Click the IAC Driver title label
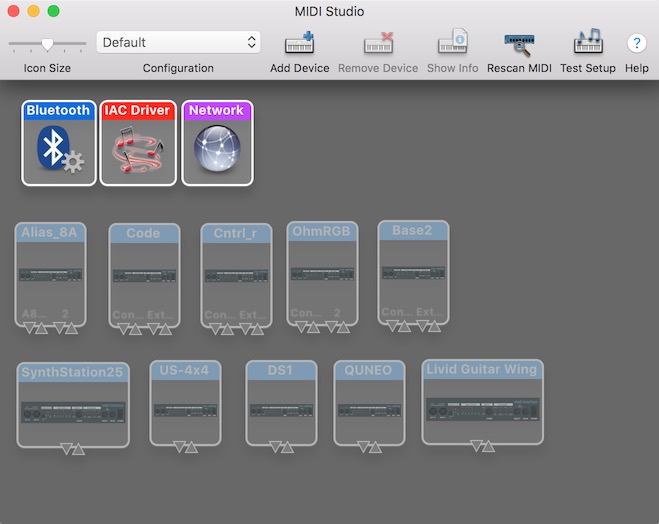Viewport: 659px width, 524px height. (x=137, y=110)
